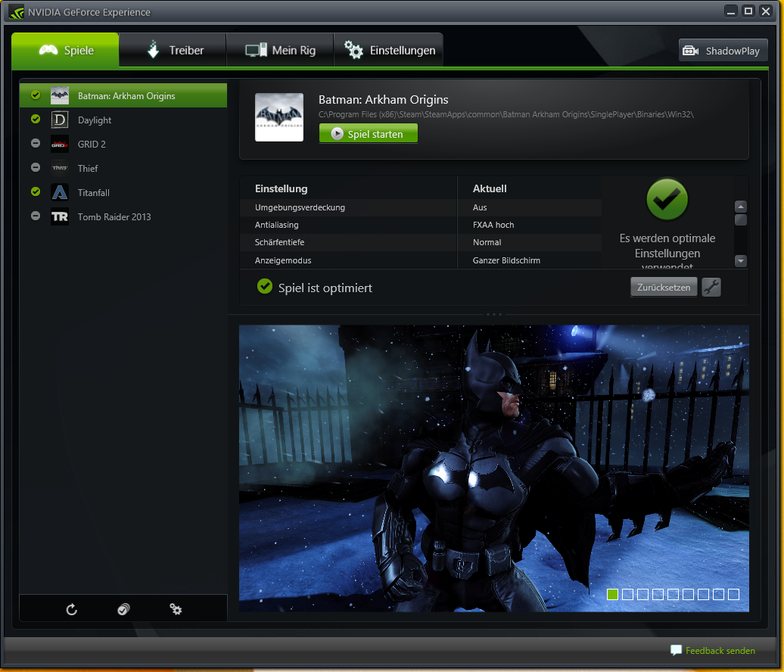The image size is (784, 672).
Task: Open custom settings wrench icon
Action: coord(711,287)
